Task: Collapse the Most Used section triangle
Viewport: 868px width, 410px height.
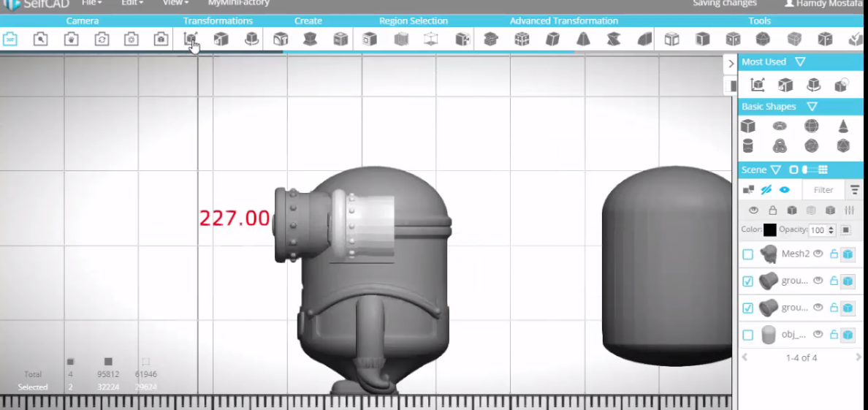Action: 800,61
